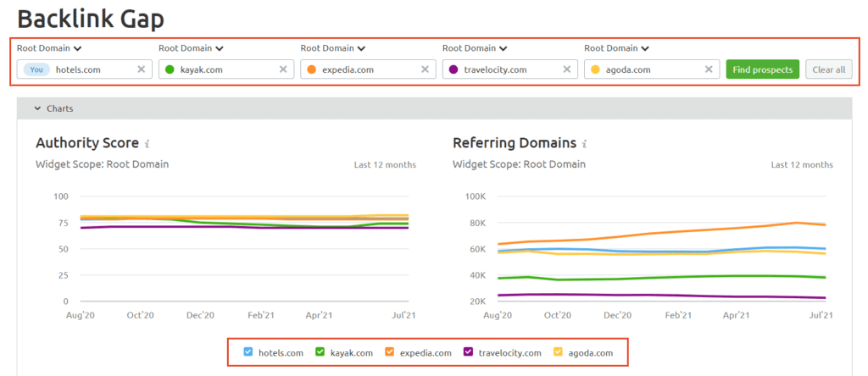Open Root Domain dropdown above hotels.com
This screenshot has height=376, width=868.
[49, 48]
